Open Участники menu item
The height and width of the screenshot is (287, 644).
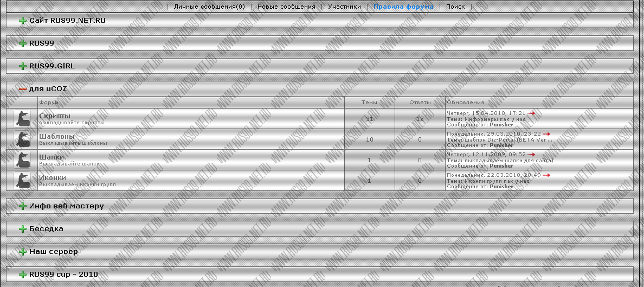coord(345,7)
